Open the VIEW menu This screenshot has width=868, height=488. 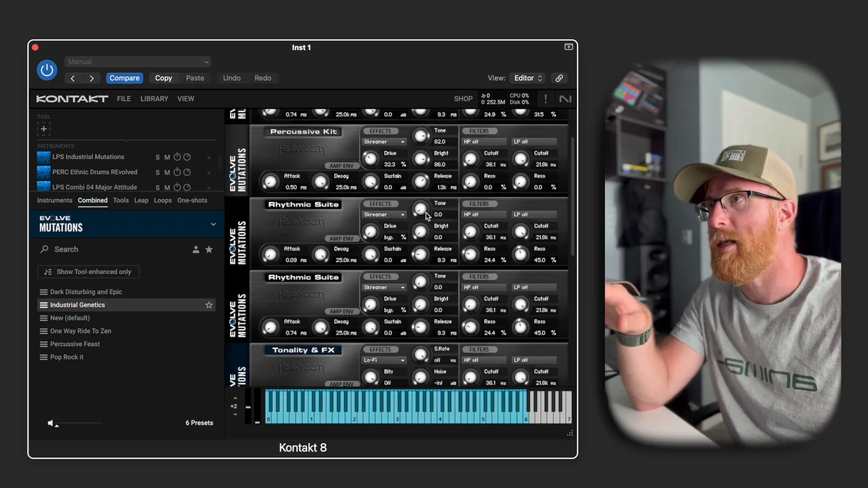[x=186, y=99]
